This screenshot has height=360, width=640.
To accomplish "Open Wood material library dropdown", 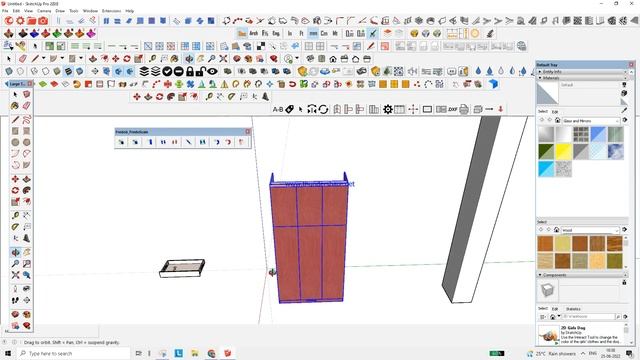I will coord(591,230).
